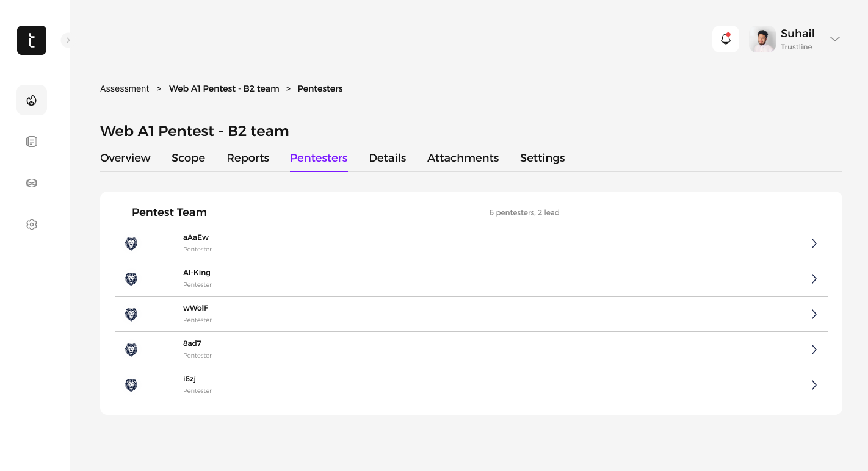Select the aAaEw pentester name

coord(196,237)
